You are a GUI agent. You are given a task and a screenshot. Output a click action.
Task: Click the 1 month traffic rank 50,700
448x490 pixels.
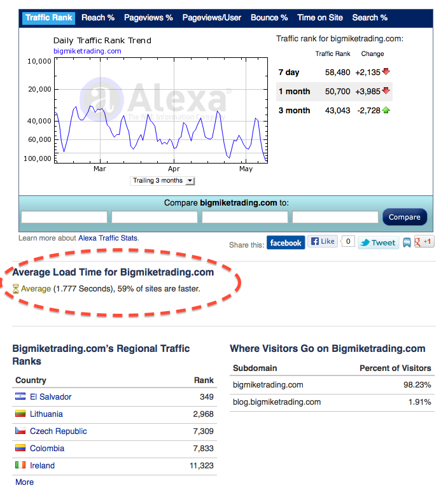pos(337,92)
